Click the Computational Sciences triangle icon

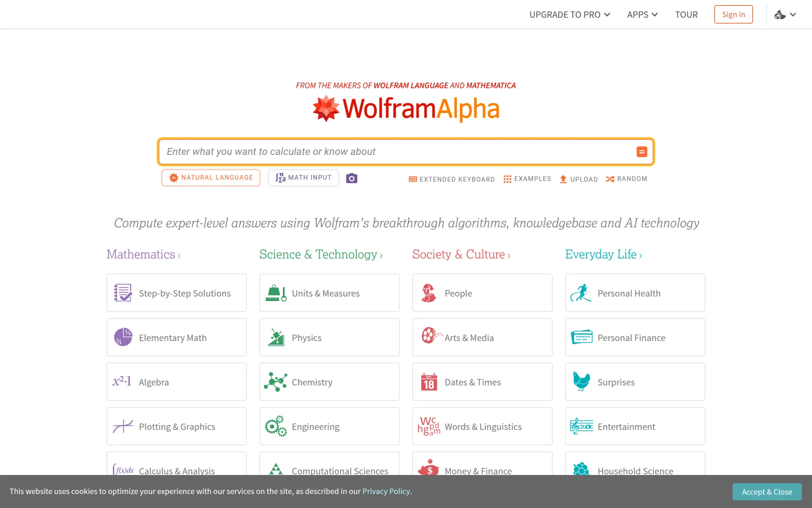pos(276,469)
